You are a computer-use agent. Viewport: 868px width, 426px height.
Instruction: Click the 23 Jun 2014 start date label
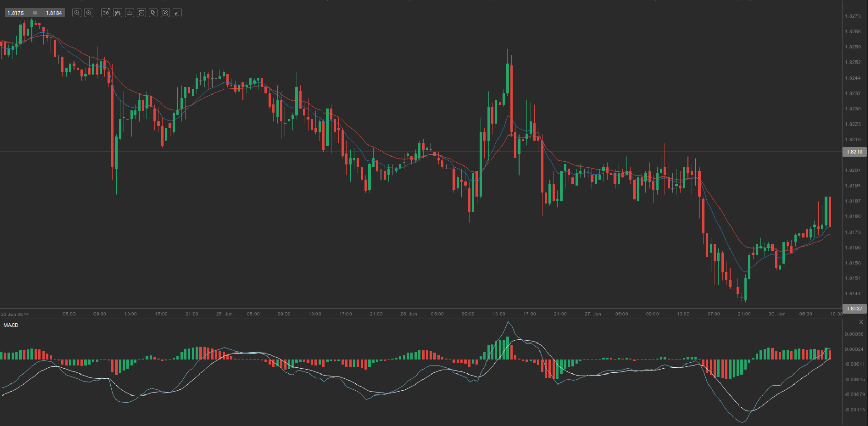[x=15, y=314]
